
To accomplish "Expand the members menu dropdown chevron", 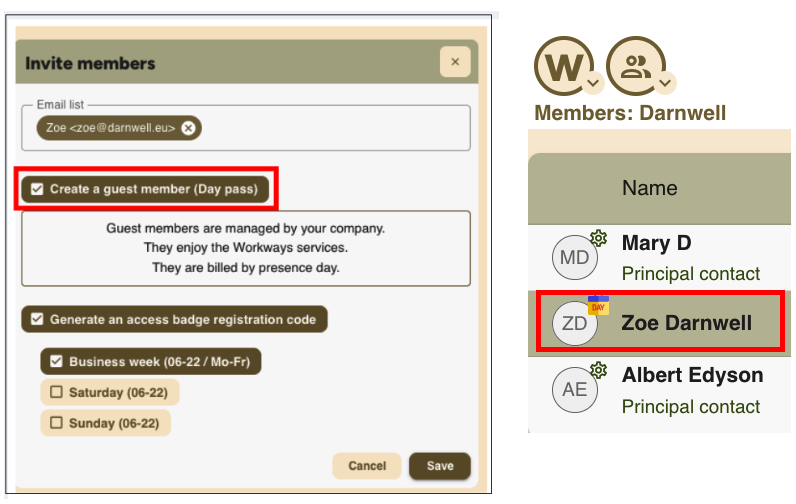I will coord(664,82).
